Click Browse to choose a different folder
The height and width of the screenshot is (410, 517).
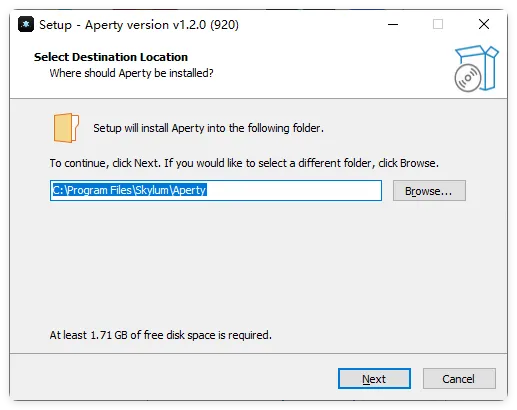click(429, 191)
